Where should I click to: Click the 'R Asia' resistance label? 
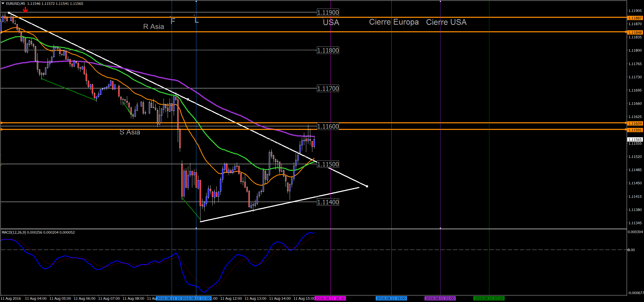point(153,27)
